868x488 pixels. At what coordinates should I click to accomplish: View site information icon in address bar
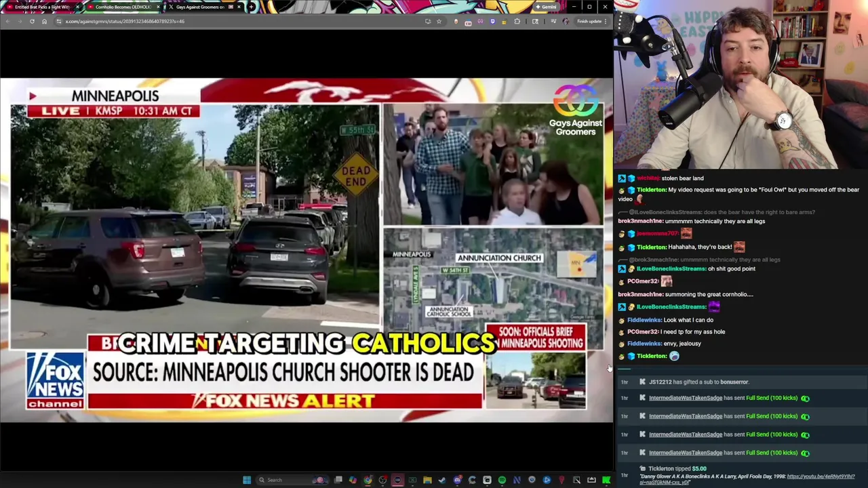[x=58, y=21]
